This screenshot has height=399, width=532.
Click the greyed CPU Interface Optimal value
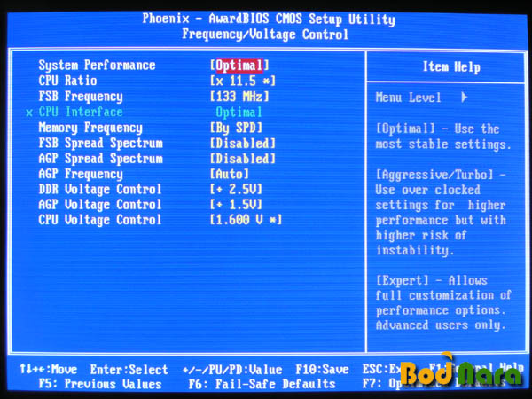(239, 113)
